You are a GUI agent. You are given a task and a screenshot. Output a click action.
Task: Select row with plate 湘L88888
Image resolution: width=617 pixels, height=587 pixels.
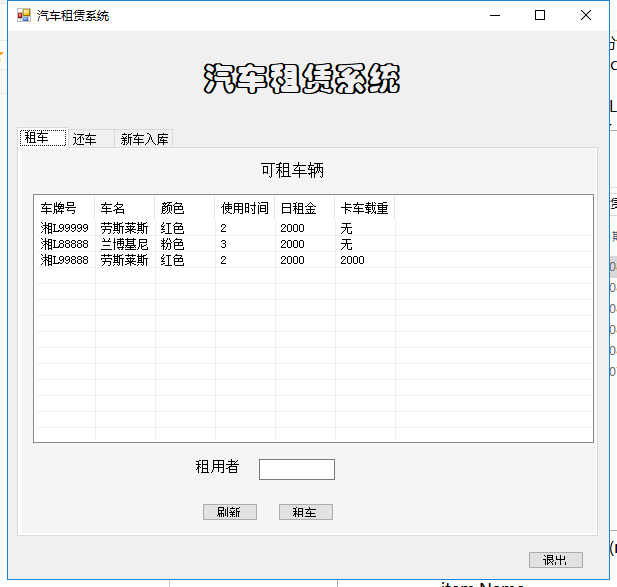pos(313,244)
